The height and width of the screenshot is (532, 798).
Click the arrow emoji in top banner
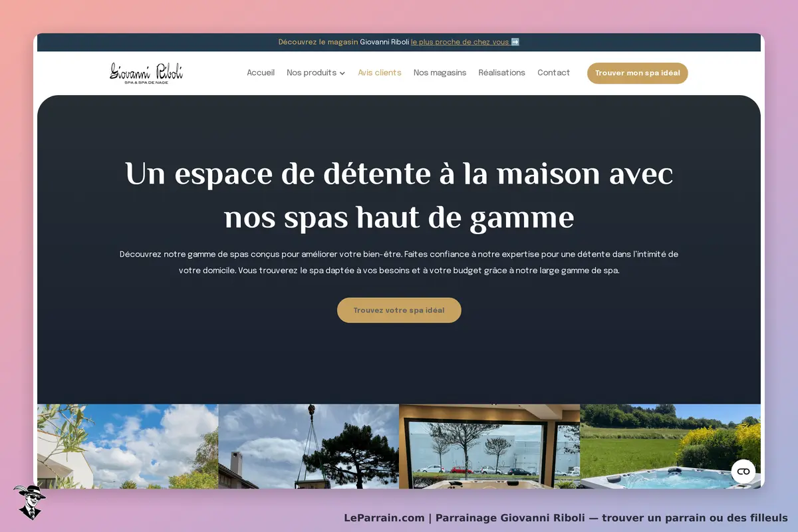pos(515,42)
